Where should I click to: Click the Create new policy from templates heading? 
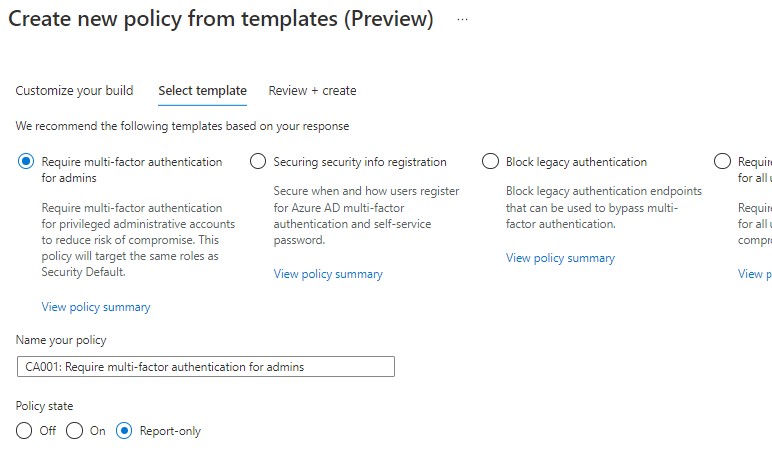click(221, 20)
